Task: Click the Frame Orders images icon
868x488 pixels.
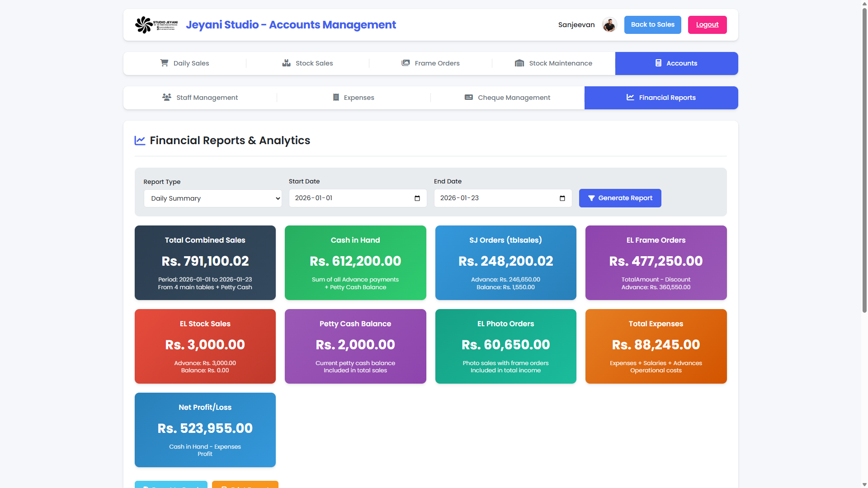Action: pos(406,63)
